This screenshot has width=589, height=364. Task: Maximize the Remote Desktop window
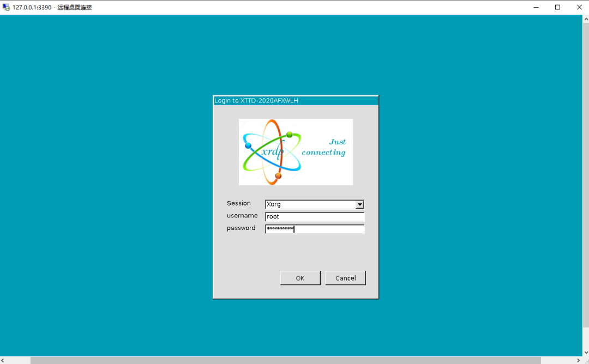557,7
